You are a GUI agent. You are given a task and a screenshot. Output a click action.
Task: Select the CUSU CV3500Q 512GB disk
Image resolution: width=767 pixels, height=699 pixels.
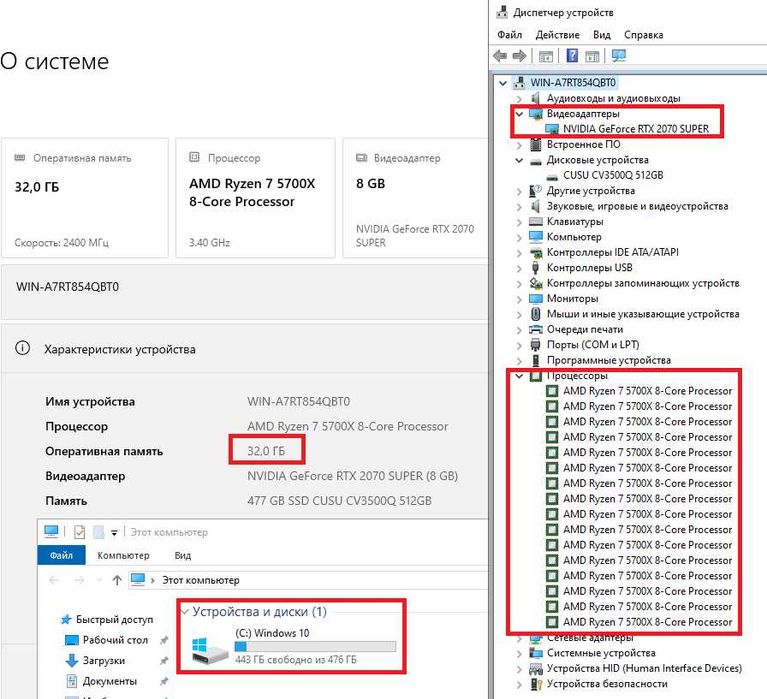tap(613, 175)
